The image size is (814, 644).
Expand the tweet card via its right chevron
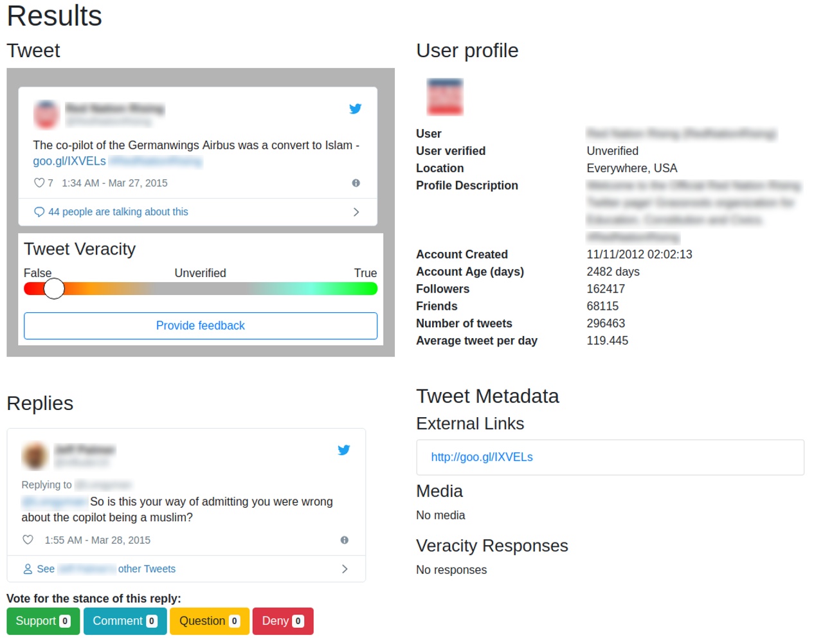[357, 211]
